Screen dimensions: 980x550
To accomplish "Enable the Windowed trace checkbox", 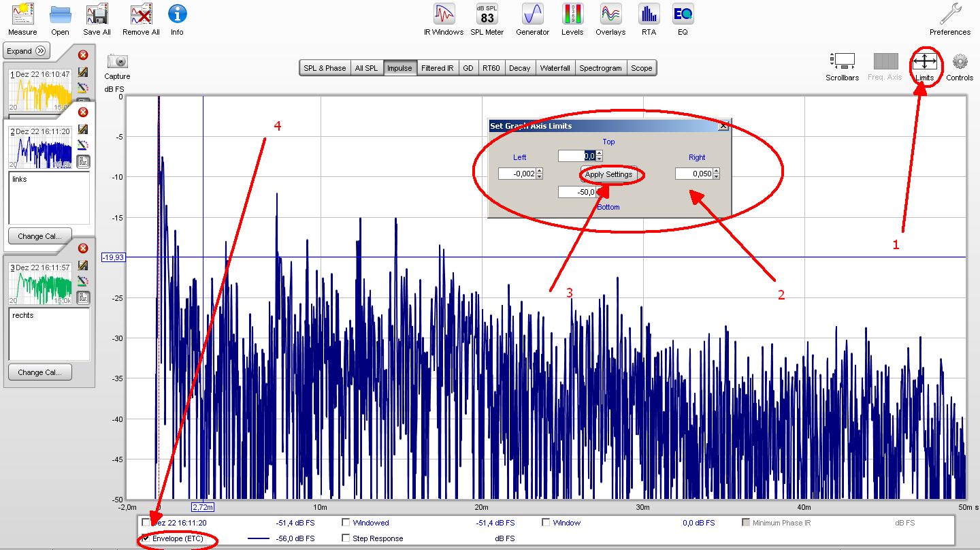I will [346, 522].
